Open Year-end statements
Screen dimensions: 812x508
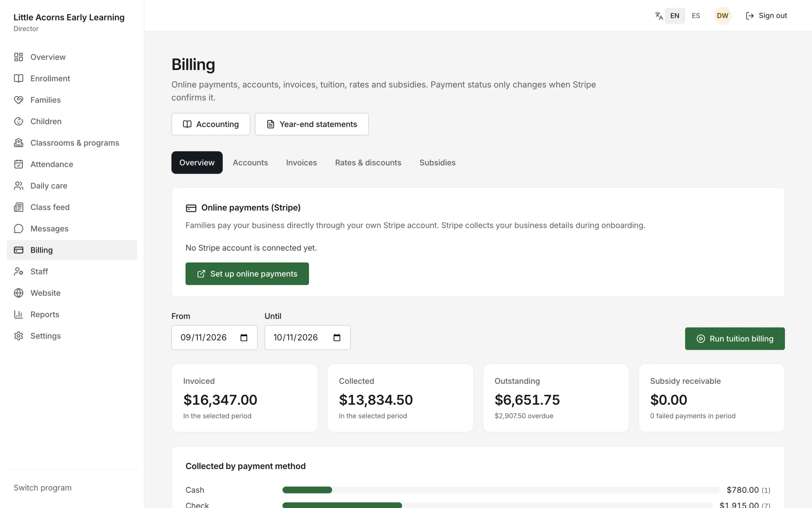tap(312, 124)
